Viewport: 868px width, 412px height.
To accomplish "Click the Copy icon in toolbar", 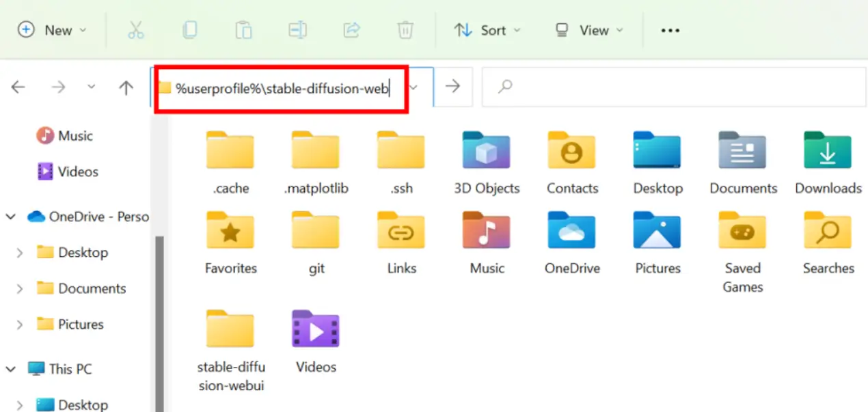I will point(189,30).
